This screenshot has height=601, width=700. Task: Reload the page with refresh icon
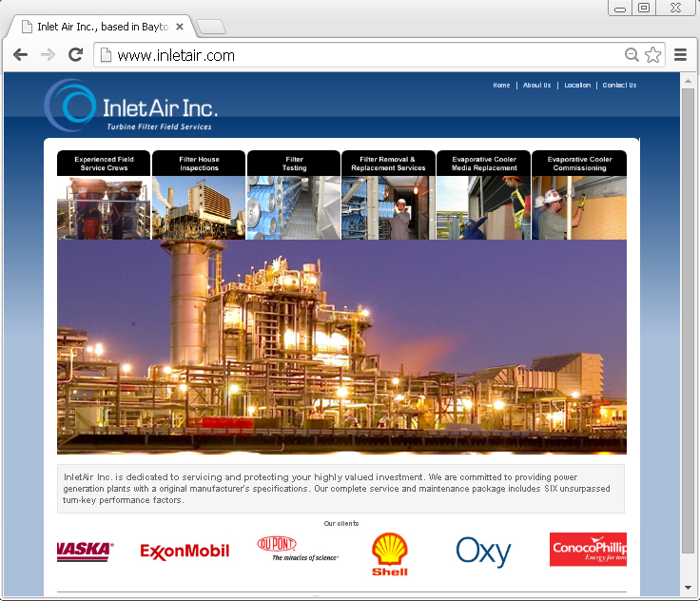(x=75, y=55)
